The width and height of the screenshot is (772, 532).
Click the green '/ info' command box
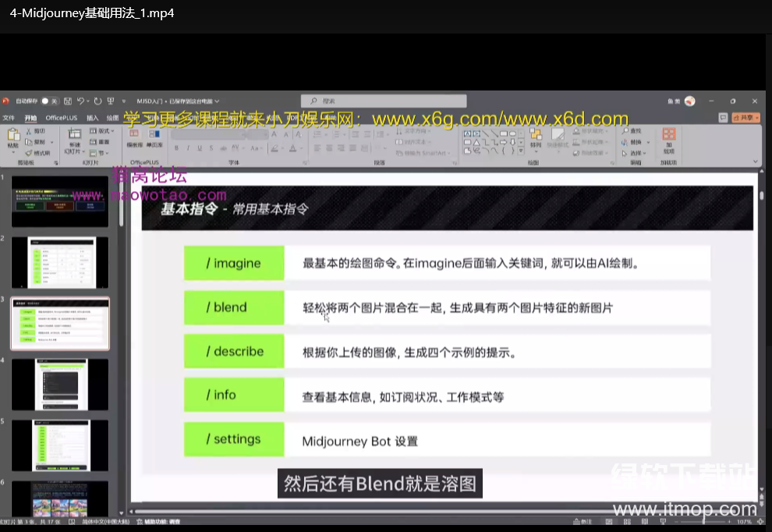(234, 395)
